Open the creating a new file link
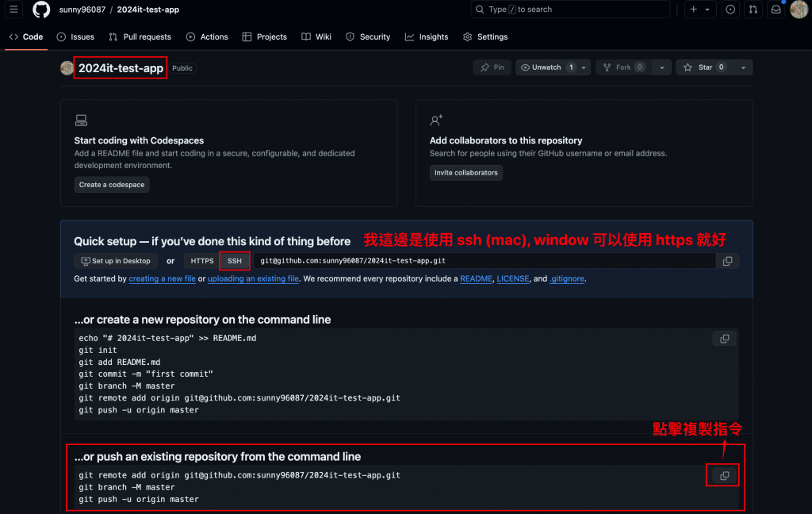This screenshot has width=812, height=514. point(162,278)
